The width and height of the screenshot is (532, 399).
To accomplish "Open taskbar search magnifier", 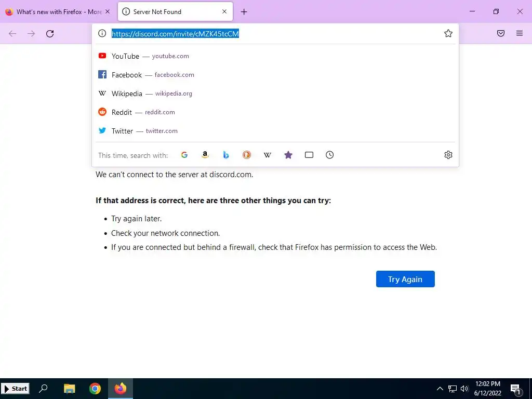I will tap(43, 389).
